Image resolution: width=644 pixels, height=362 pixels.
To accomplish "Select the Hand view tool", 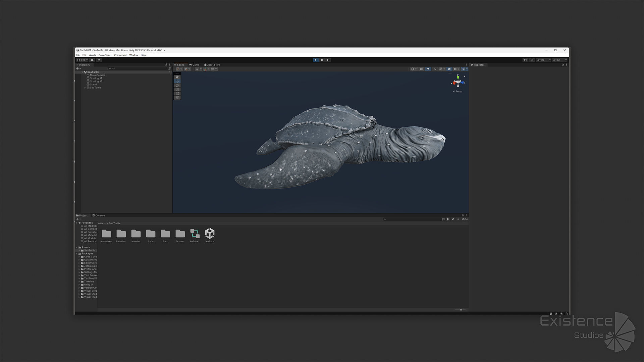I will coord(177,77).
